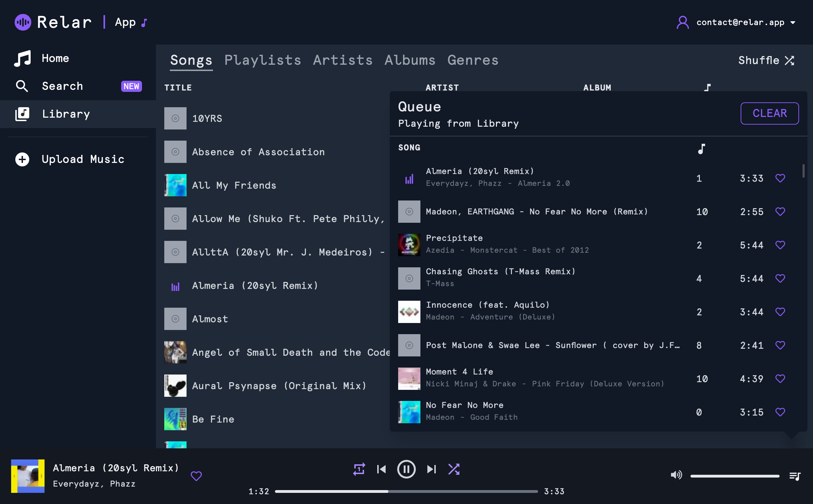Switch to the Artists tab
813x504 pixels.
point(343,60)
